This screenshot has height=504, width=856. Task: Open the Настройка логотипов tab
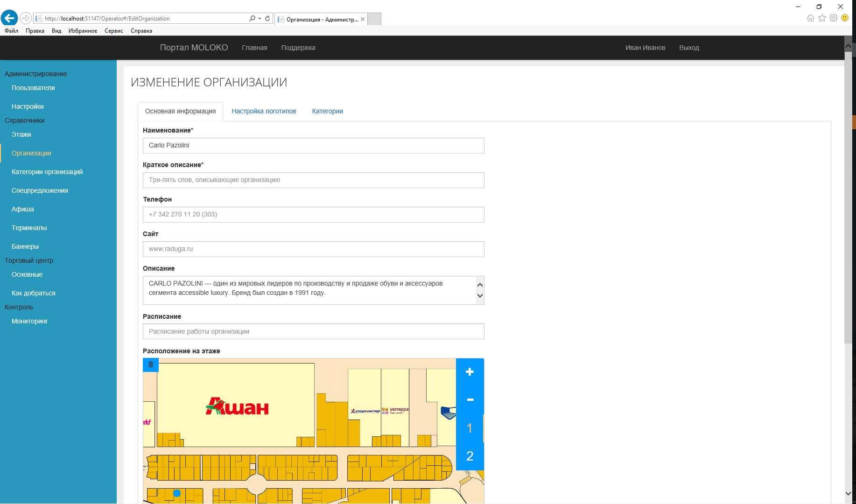tap(264, 111)
